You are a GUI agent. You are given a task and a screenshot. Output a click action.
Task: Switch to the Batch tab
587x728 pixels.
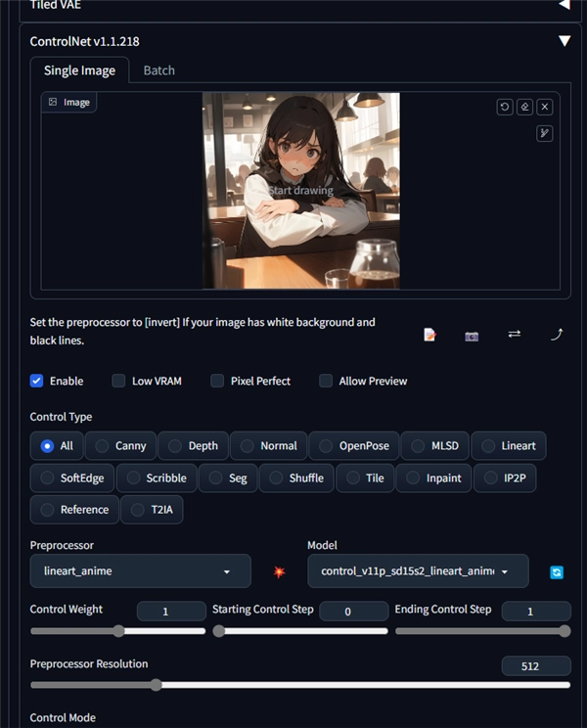[159, 70]
